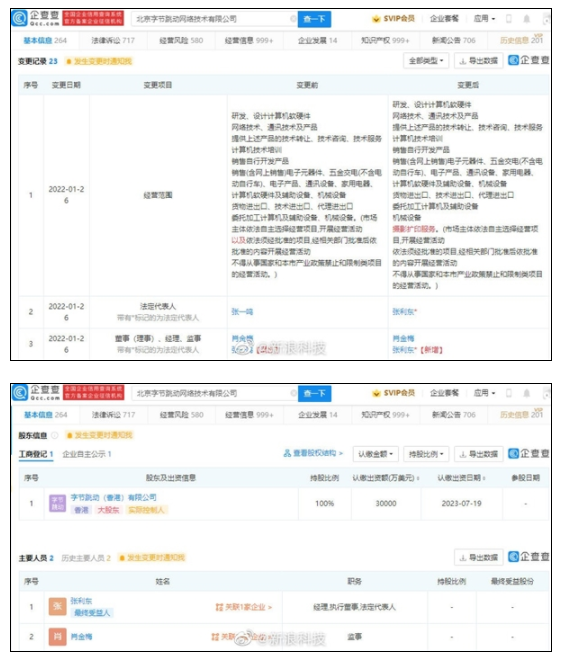Screen dimensions: 561x661
Task: Click 经理,执行董事,法定代表人 position cell
Action: 354,607
